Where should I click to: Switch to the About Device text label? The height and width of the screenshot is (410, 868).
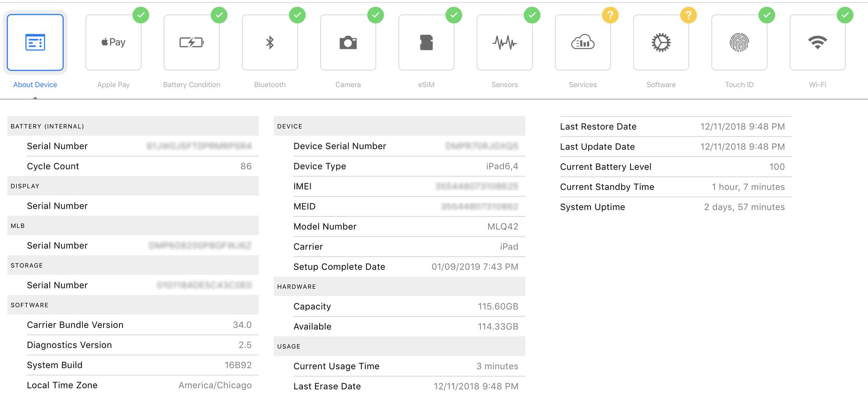[35, 85]
